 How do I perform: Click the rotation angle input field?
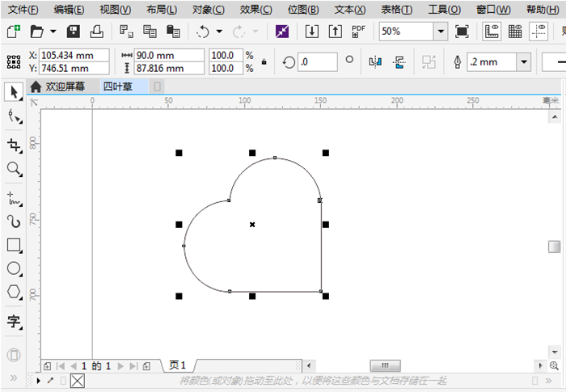(317, 62)
